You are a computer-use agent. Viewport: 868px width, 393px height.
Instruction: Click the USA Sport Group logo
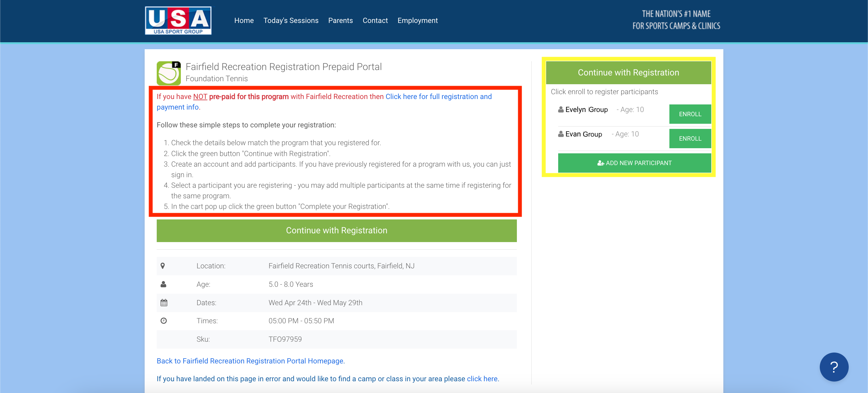[178, 20]
